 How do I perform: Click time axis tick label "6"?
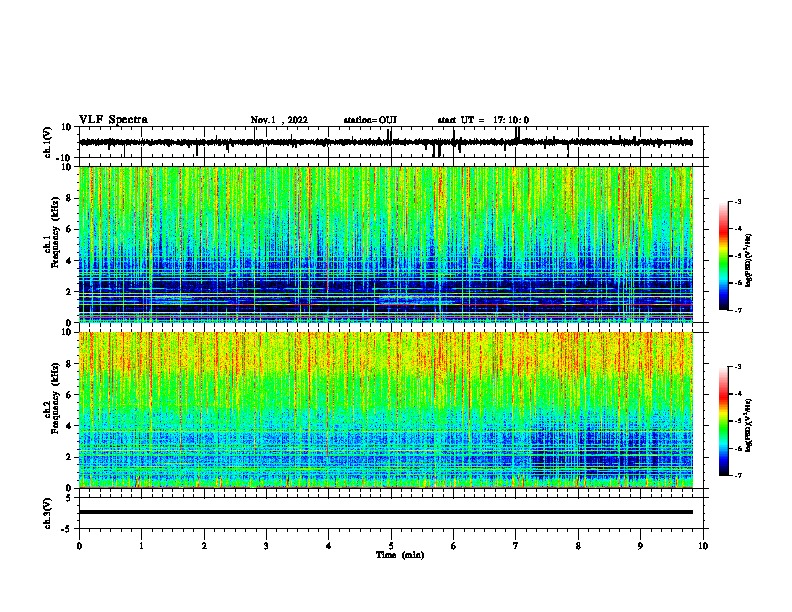tap(454, 546)
